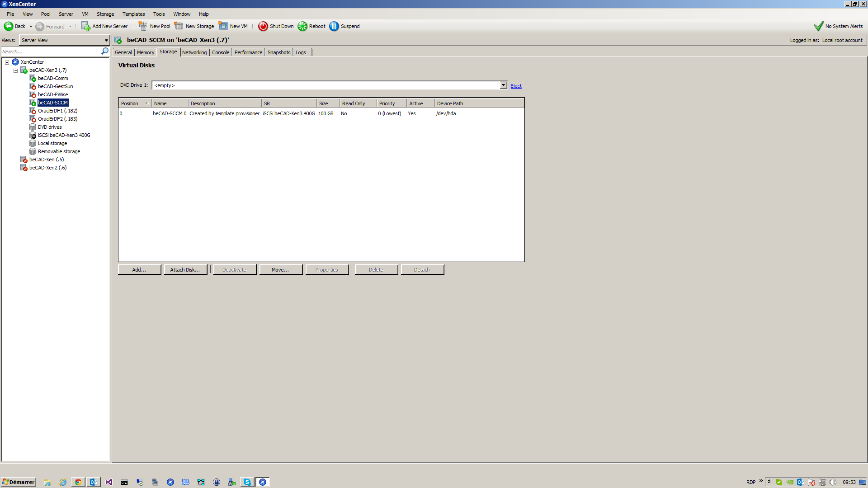Click the Eject link
Screen dimensions: 868x488
[x=516, y=86]
